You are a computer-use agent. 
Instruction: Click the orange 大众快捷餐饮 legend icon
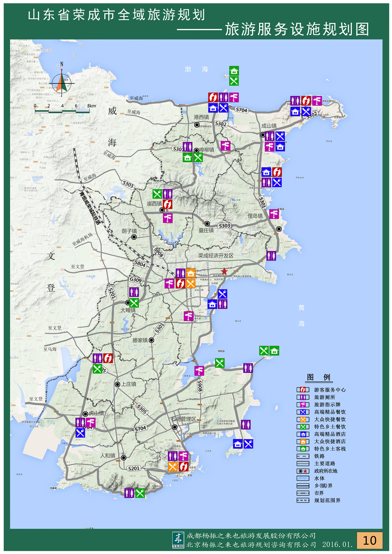click(x=303, y=419)
